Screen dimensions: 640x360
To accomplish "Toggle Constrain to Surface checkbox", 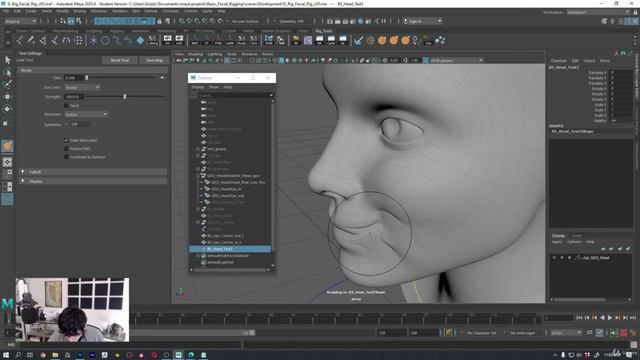I will 66,157.
